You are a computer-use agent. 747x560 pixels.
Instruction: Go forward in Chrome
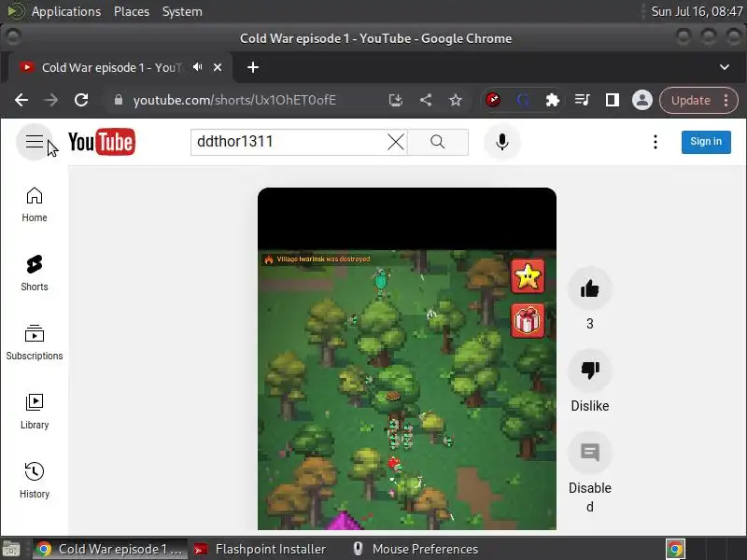pyautogui.click(x=51, y=100)
